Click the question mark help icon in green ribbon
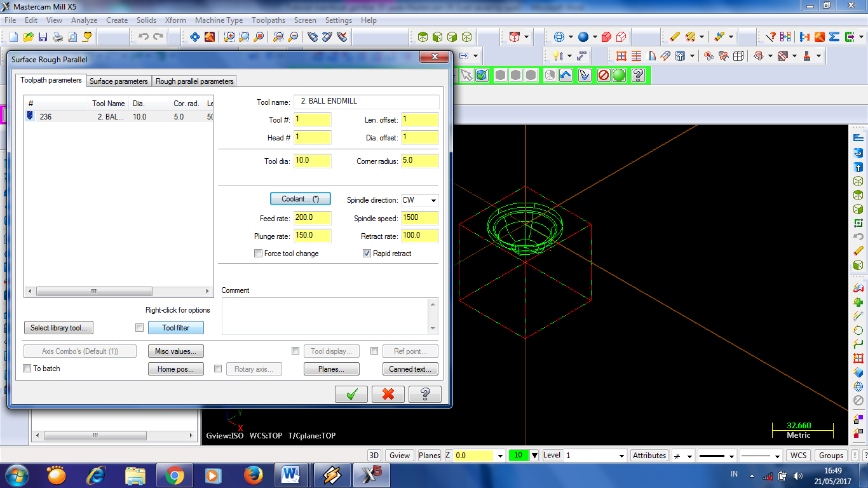Image resolution: width=868 pixels, height=488 pixels. pyautogui.click(x=639, y=75)
